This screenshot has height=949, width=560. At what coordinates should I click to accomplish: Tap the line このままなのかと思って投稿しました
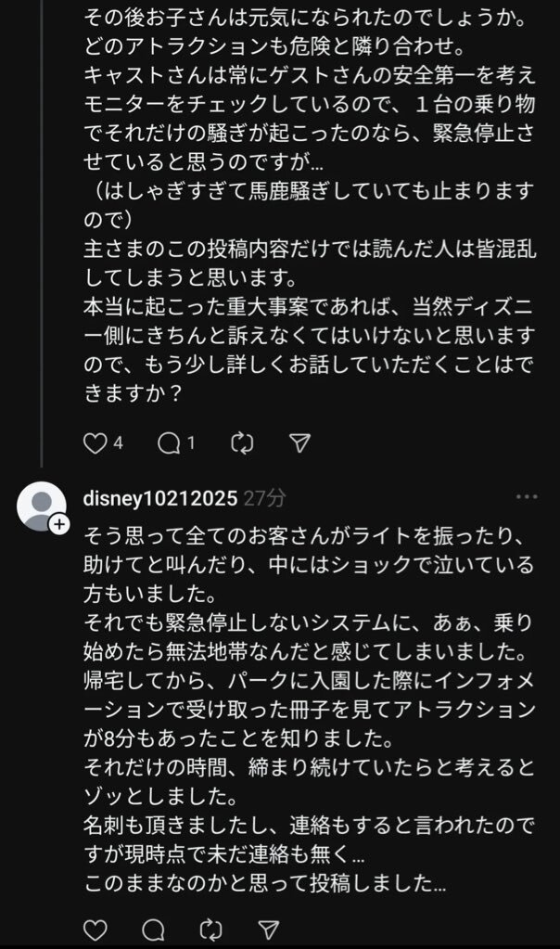pyautogui.click(x=265, y=883)
